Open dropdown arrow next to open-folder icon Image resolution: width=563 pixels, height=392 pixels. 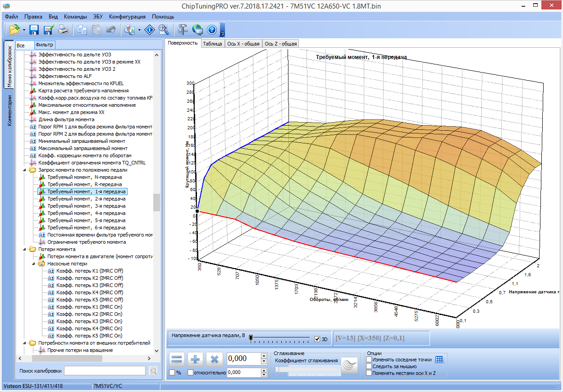point(23,30)
